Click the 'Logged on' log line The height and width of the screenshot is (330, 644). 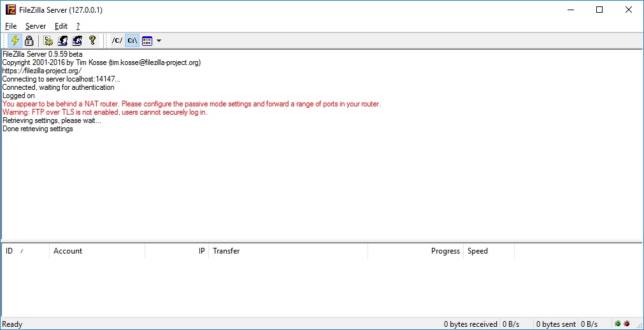point(18,96)
